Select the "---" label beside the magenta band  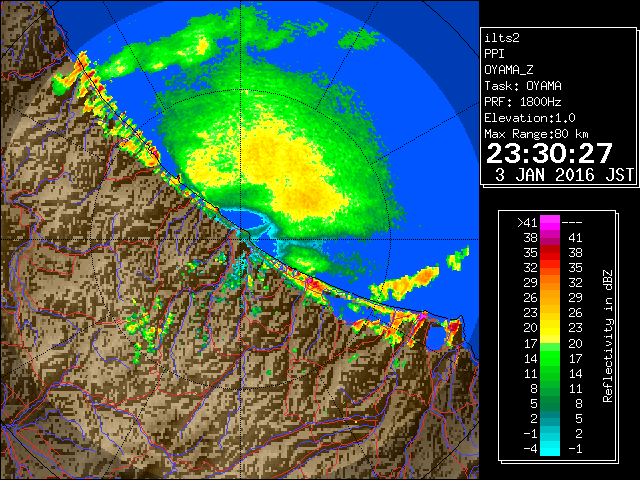(x=572, y=223)
